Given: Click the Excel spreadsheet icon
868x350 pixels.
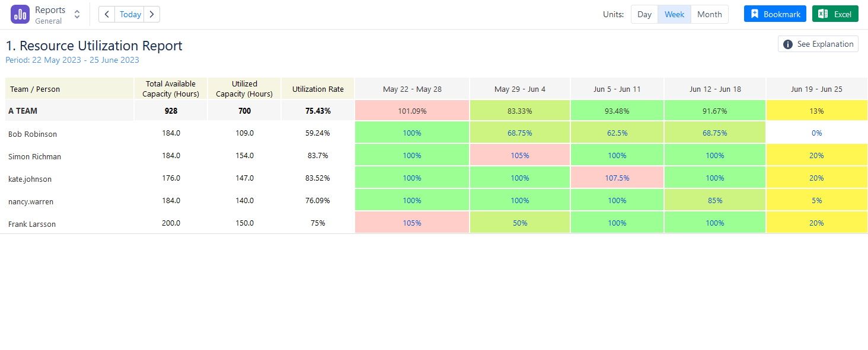Looking at the screenshot, I should point(823,14).
